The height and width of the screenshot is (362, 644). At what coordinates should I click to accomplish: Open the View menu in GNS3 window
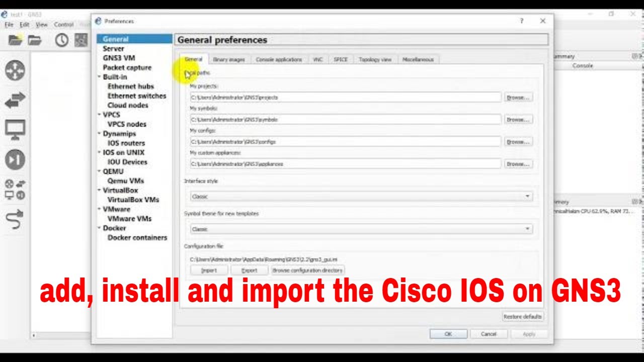[42, 25]
